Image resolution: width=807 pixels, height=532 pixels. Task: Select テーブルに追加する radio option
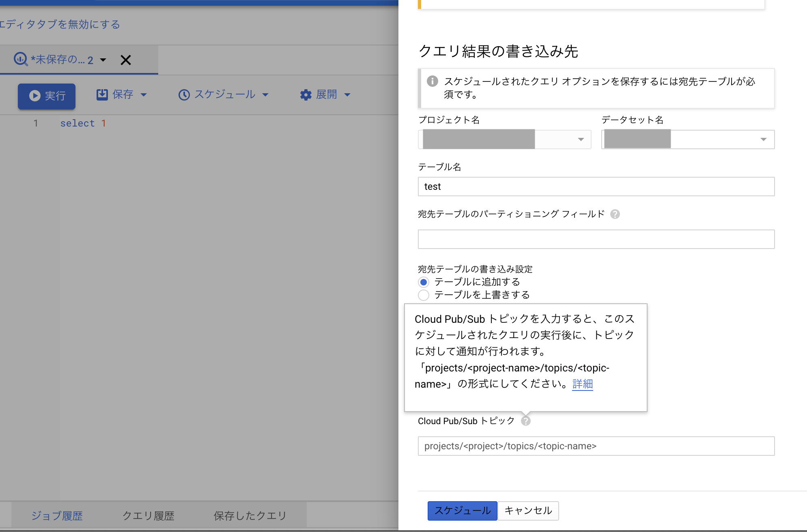[424, 282]
